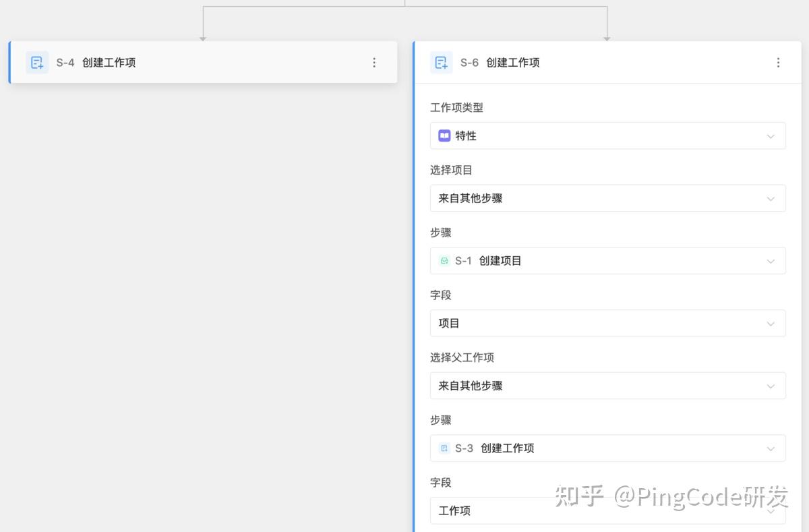The height and width of the screenshot is (532, 809).
Task: Click the green S-1 创建项目 icon
Action: coord(444,261)
